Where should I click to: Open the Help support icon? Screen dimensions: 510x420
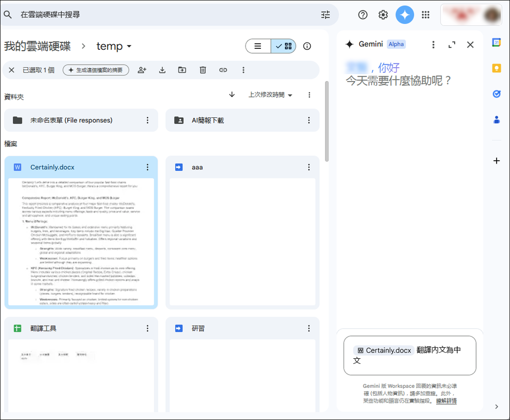[x=363, y=14]
